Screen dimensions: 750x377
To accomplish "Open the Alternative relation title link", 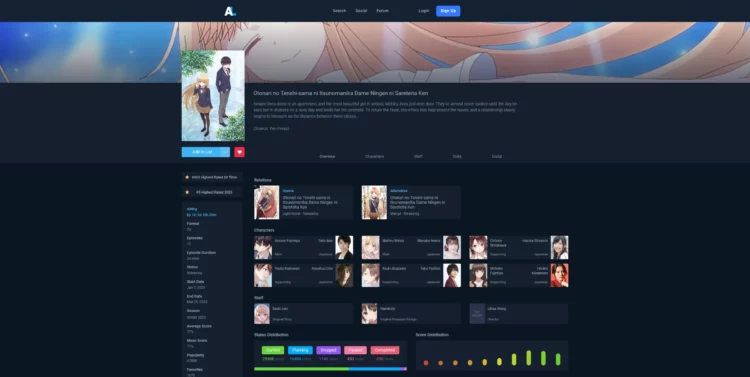I will coord(418,202).
